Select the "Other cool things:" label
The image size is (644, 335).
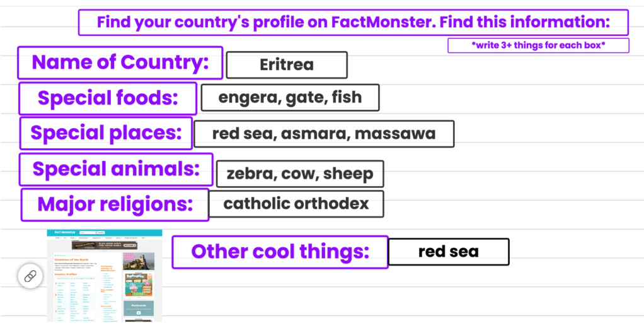click(x=280, y=252)
